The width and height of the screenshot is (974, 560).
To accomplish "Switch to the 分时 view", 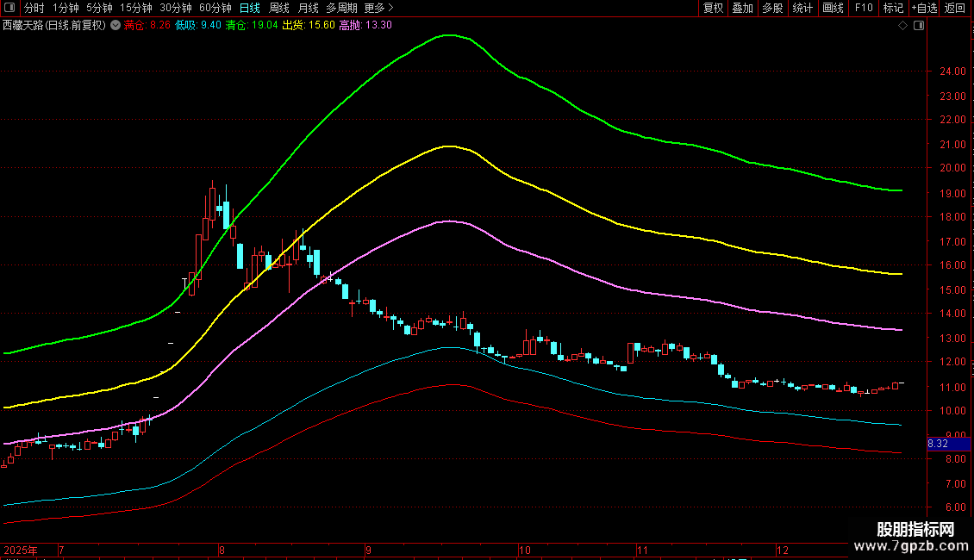I will click(x=34, y=8).
